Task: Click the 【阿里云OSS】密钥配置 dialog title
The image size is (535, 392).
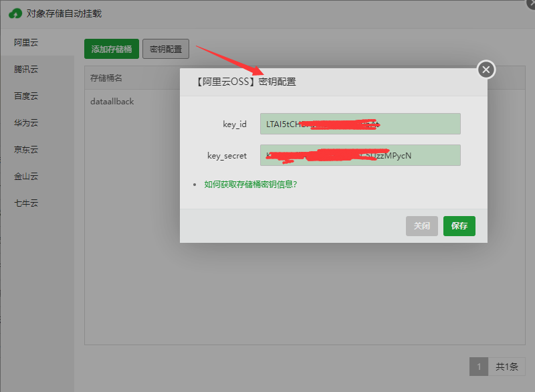Action: tap(245, 82)
